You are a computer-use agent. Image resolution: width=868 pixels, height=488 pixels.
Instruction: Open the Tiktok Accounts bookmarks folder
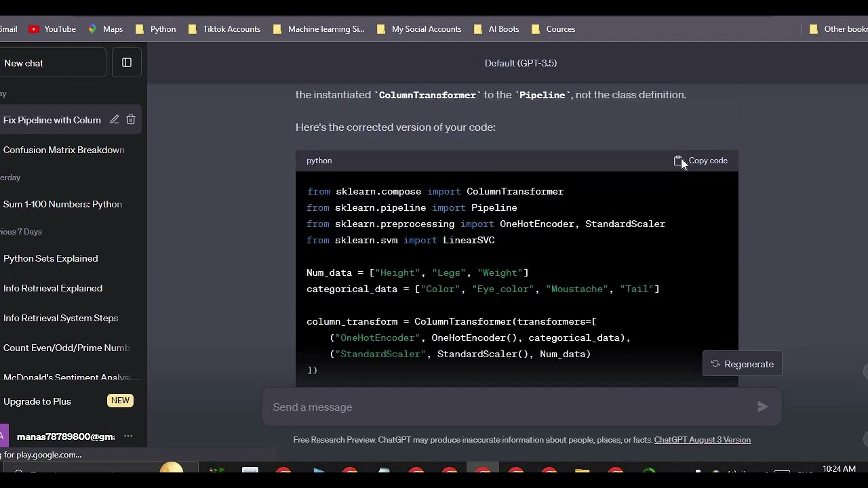pyautogui.click(x=224, y=29)
